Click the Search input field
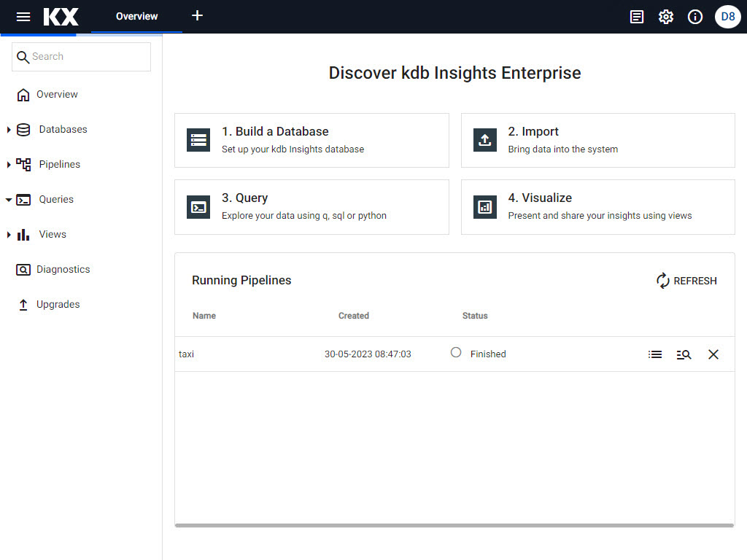The height and width of the screenshot is (560, 747). point(82,57)
